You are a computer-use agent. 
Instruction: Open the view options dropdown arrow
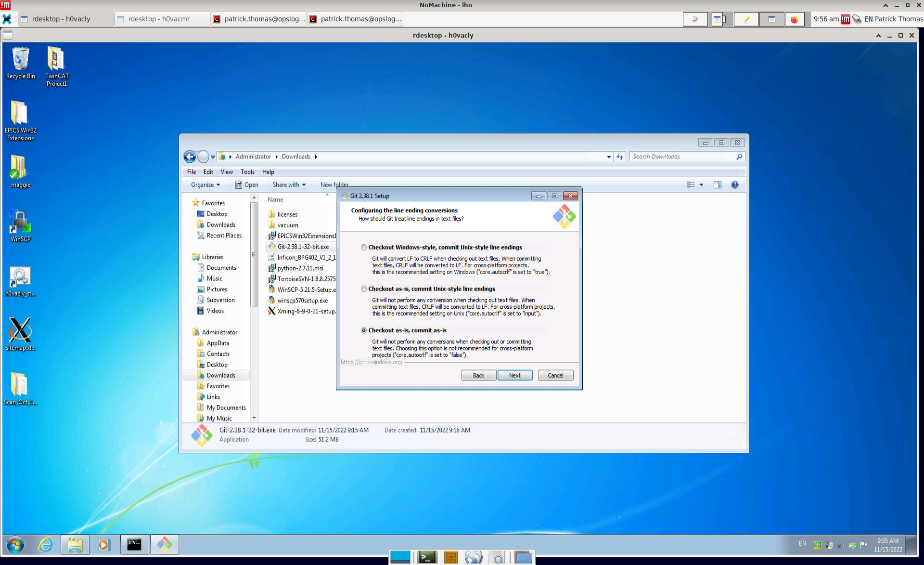[x=701, y=184]
